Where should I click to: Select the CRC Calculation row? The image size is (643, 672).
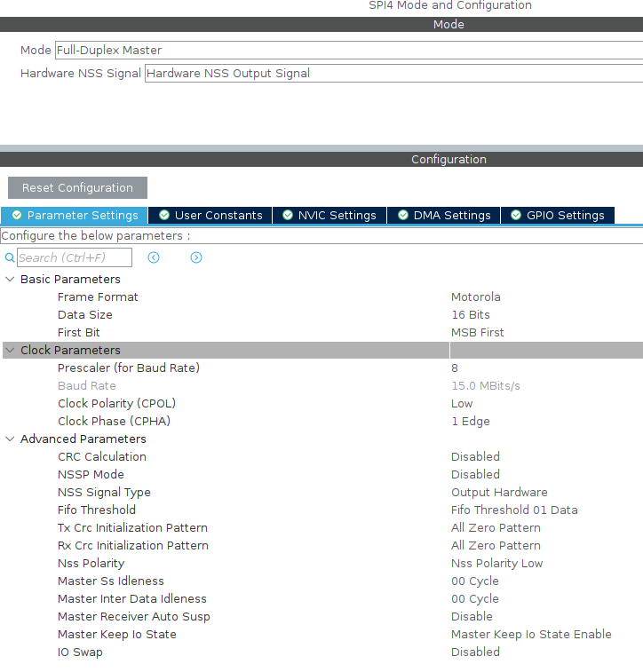coord(322,457)
